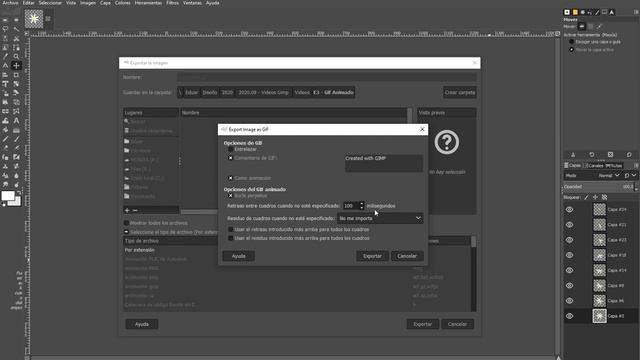Delete tool preset icon in tool options
The height and width of the screenshot is (360, 640).
point(610,155)
